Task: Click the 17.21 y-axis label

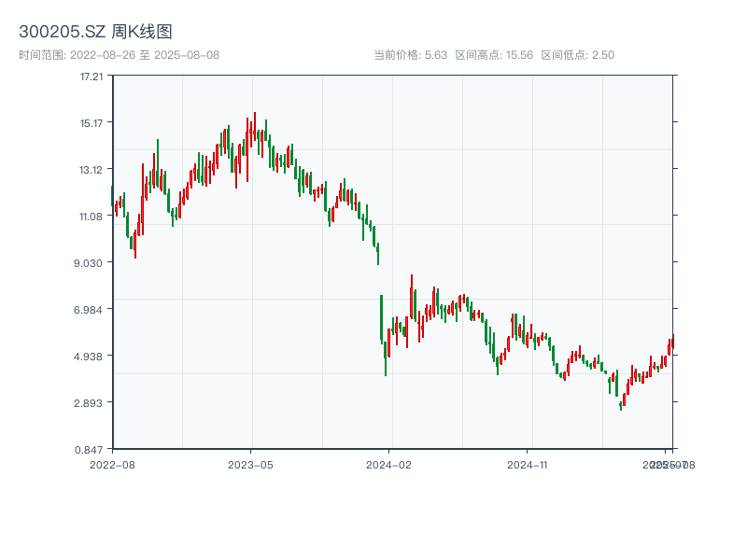Action: pyautogui.click(x=92, y=77)
